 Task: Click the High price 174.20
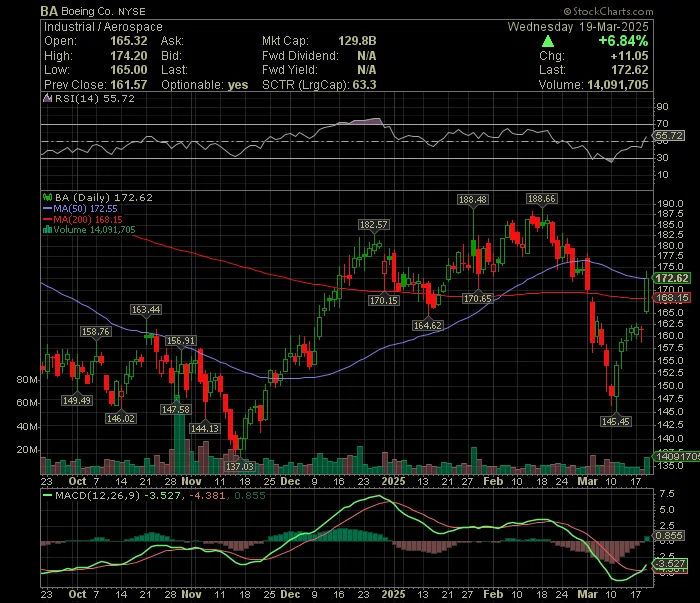pyautogui.click(x=129, y=56)
